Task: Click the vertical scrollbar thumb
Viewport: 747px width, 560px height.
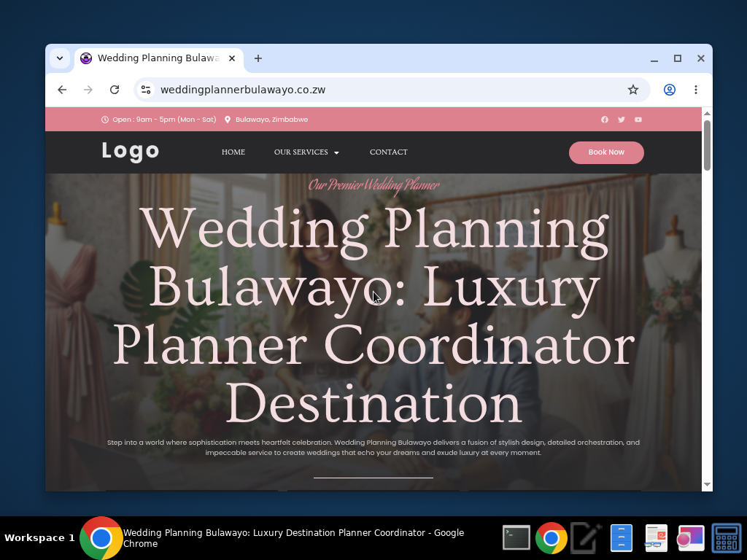Action: (x=707, y=145)
